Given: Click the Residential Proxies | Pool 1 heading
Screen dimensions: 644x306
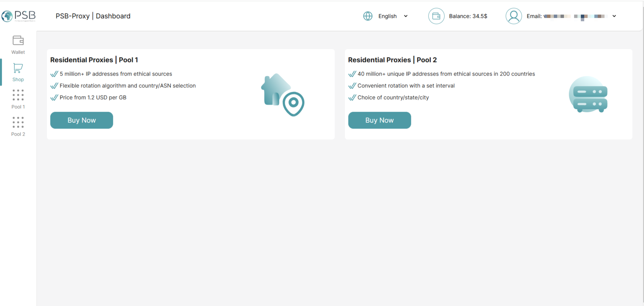Looking at the screenshot, I should click(x=94, y=60).
